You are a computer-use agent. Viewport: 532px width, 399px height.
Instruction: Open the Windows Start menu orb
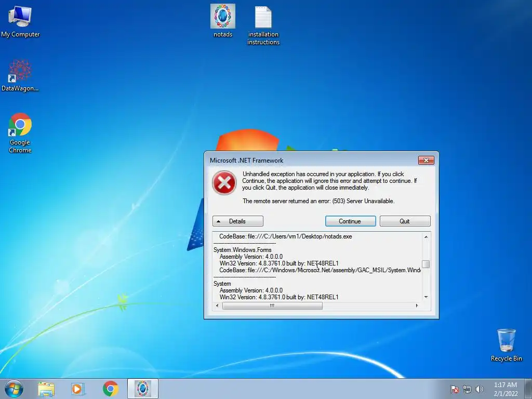14,389
